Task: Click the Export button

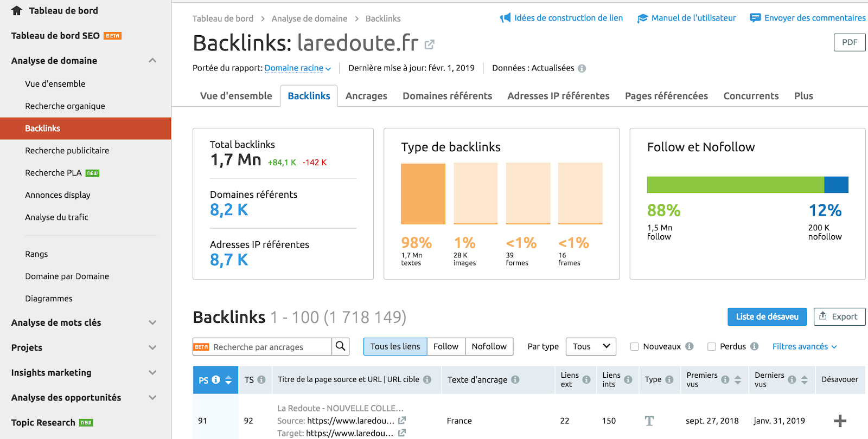Action: 839,317
